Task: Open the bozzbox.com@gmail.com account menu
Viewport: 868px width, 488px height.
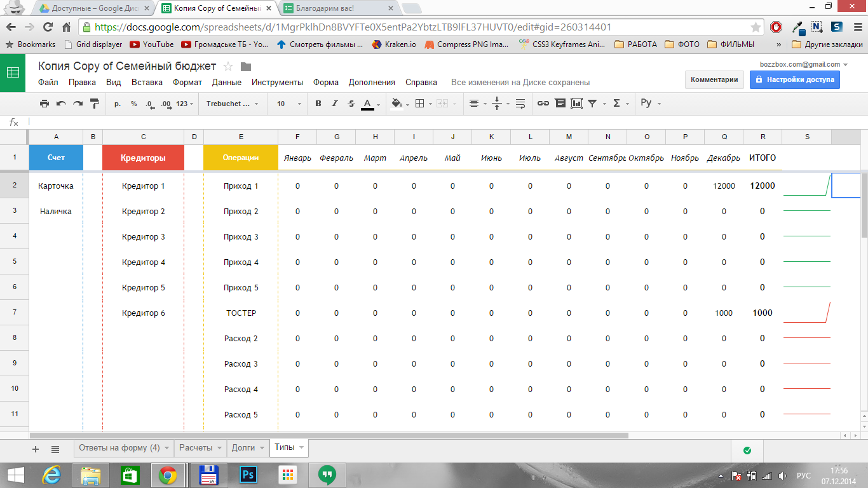Action: (804, 64)
